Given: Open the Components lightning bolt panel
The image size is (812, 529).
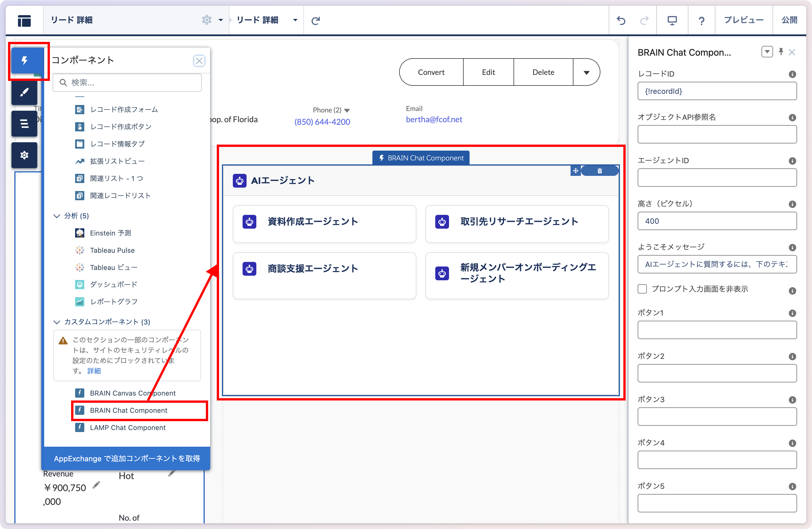Looking at the screenshot, I should point(25,61).
